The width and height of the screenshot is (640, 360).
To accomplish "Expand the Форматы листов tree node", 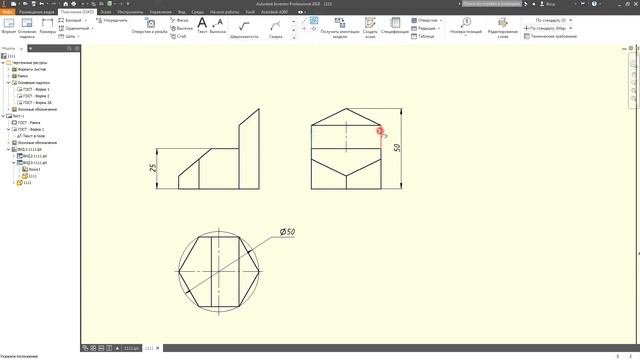I will [8, 69].
